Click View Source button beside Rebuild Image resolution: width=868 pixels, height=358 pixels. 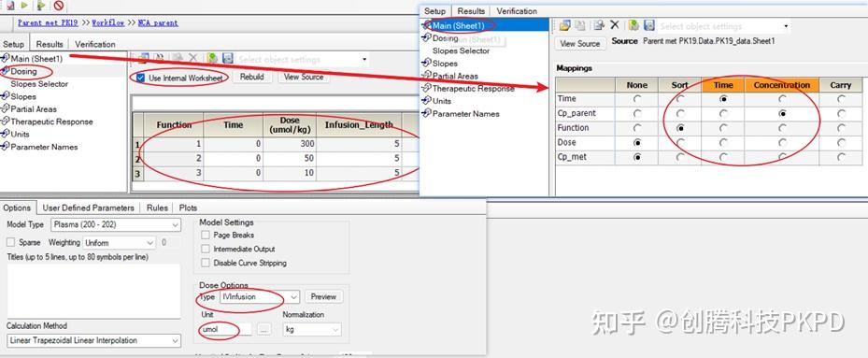click(x=304, y=77)
